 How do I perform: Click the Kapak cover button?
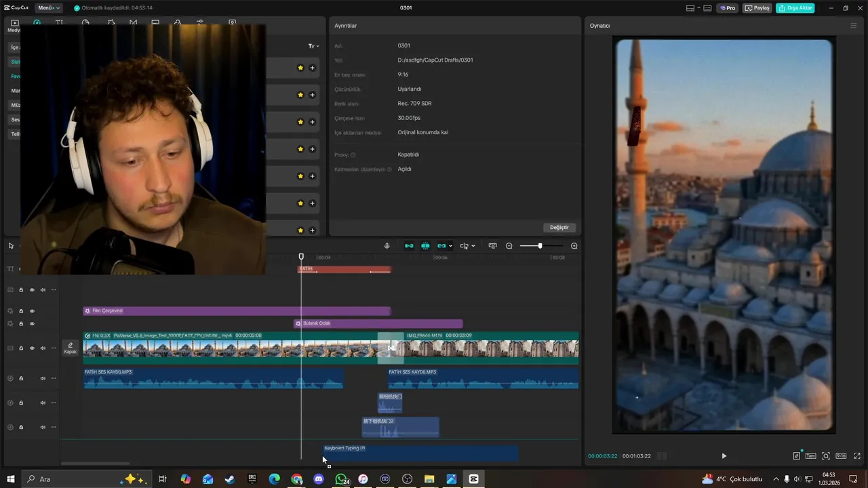[71, 348]
